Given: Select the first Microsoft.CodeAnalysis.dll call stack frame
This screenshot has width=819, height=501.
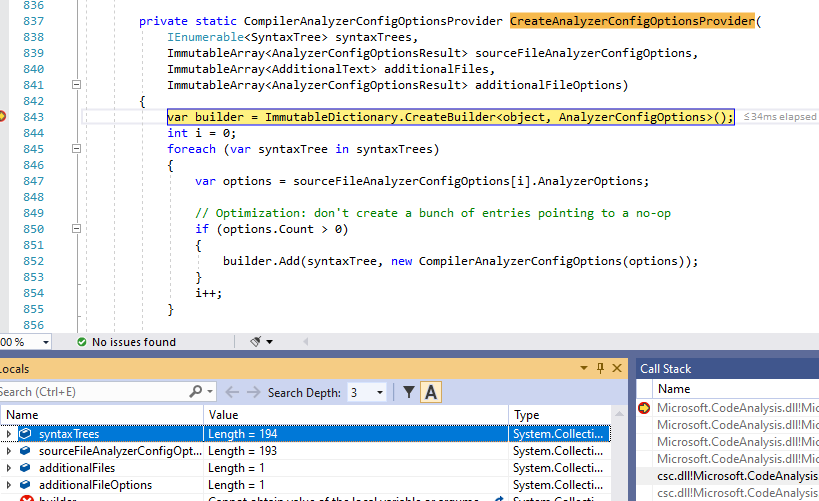Looking at the screenshot, I should (x=738, y=408).
